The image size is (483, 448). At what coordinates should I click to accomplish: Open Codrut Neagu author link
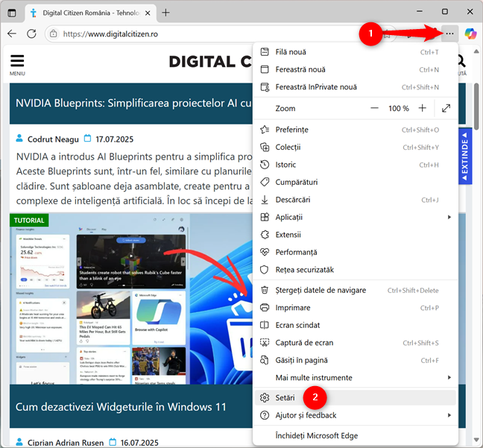(52, 139)
